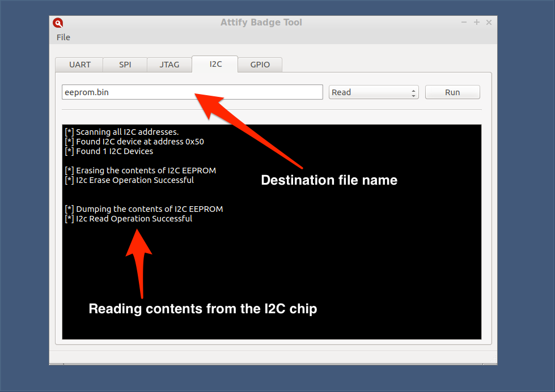Switch to the GPIO tab
This screenshot has width=555, height=392.
pos(260,65)
